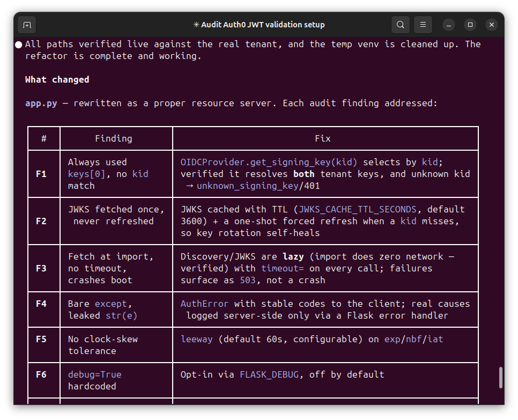The image size is (518, 420).
Task: Click the white bullet before 'All paths verified'
Action: pyautogui.click(x=18, y=45)
